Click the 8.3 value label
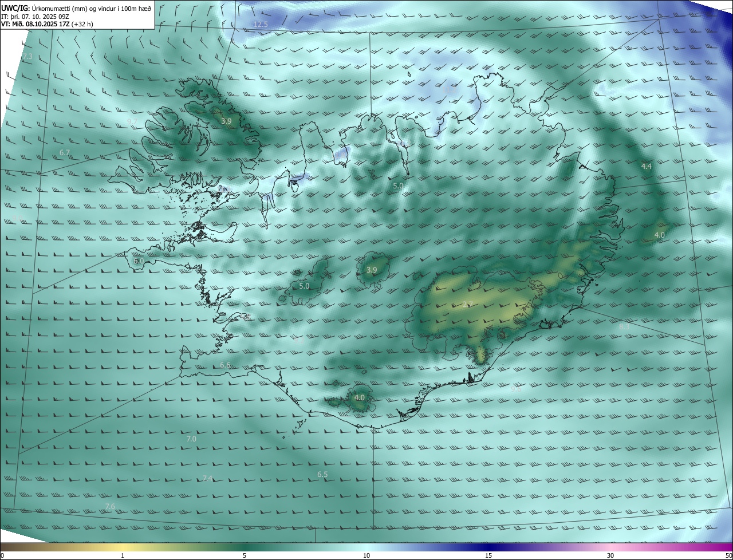The image size is (733, 560). point(624,326)
